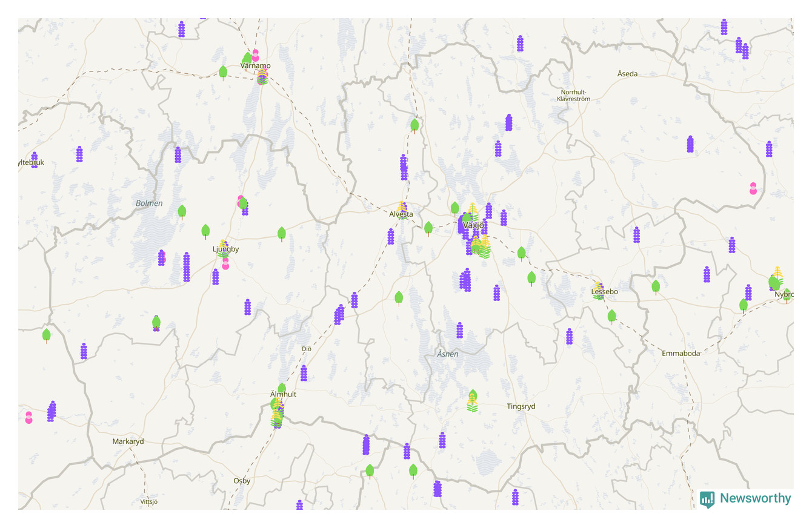
Task: Select the right green tree east of Osby
Action: point(413,471)
